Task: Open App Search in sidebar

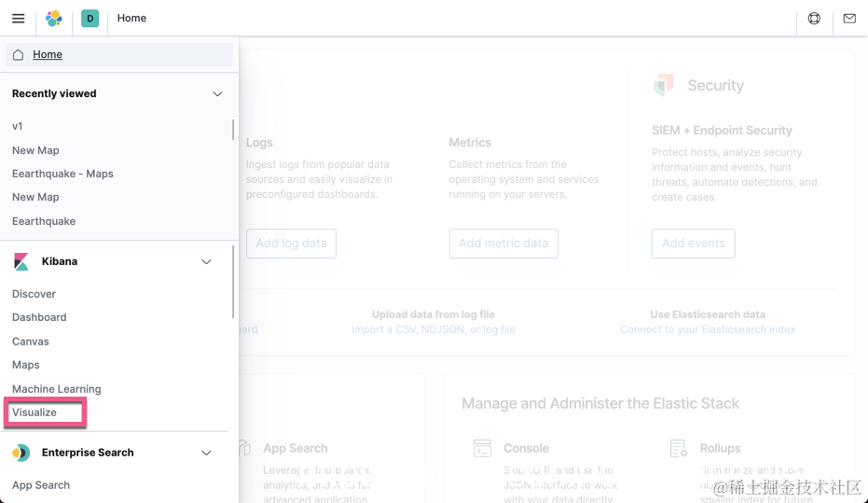Action: [x=41, y=485]
